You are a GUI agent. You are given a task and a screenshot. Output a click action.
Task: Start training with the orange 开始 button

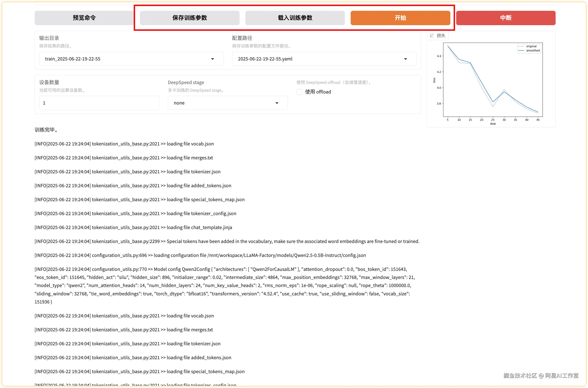pyautogui.click(x=400, y=18)
